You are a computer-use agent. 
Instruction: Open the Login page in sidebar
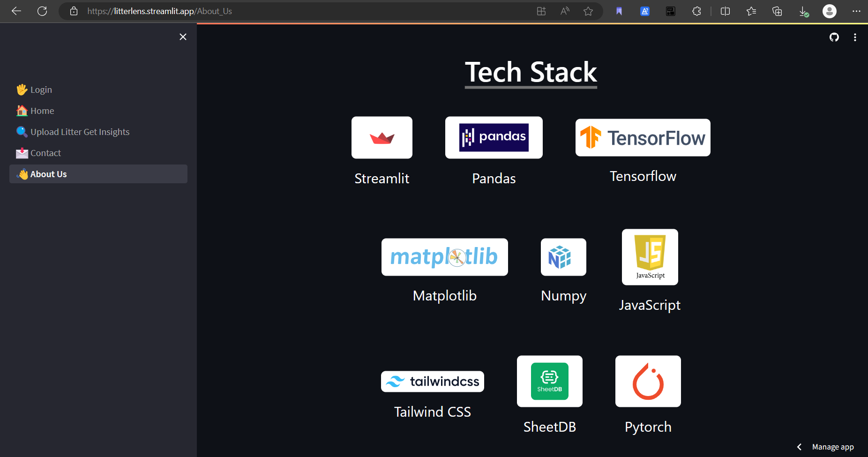tap(98, 90)
